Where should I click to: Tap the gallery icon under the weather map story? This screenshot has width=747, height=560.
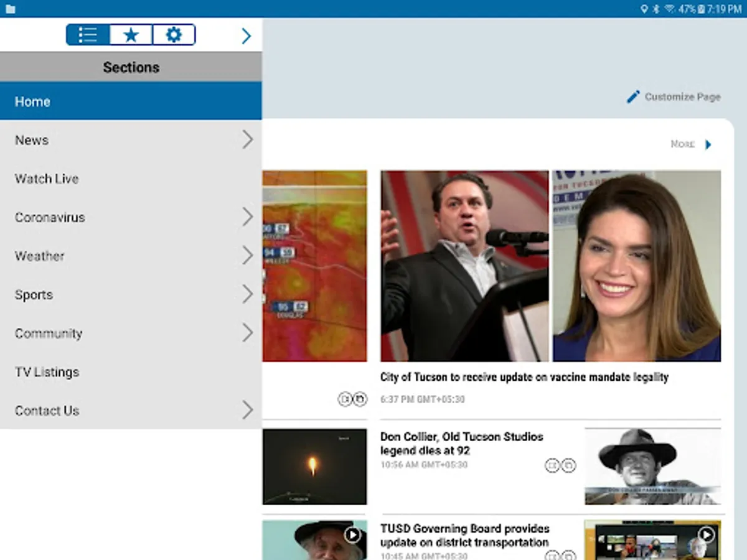point(360,399)
